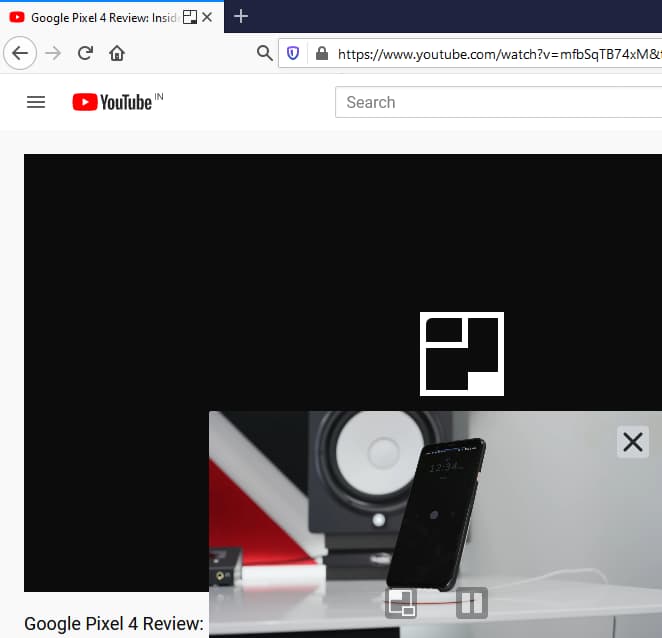Close the picture-in-picture window
This screenshot has width=662, height=638.
[632, 442]
